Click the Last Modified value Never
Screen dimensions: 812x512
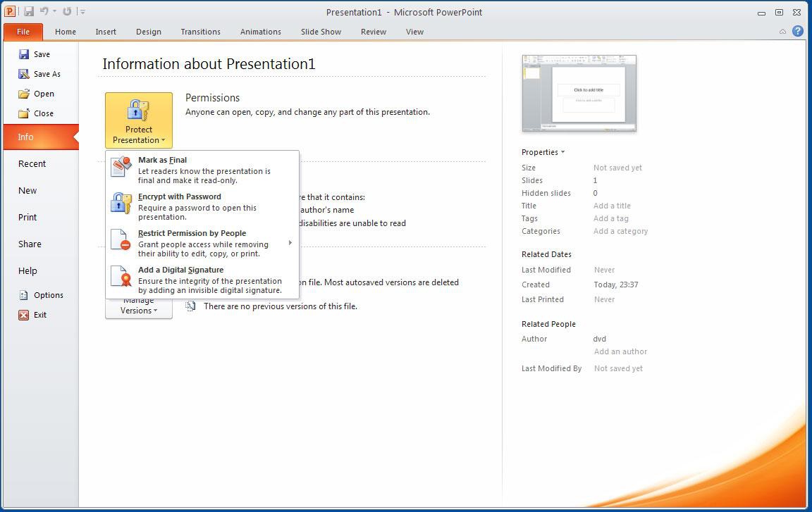coord(604,270)
